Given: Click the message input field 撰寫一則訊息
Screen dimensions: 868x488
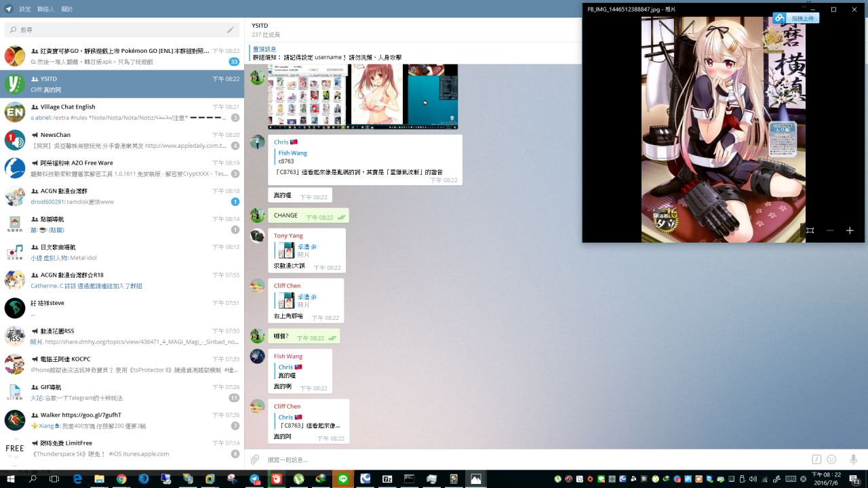Looking at the screenshot, I should (x=536, y=460).
